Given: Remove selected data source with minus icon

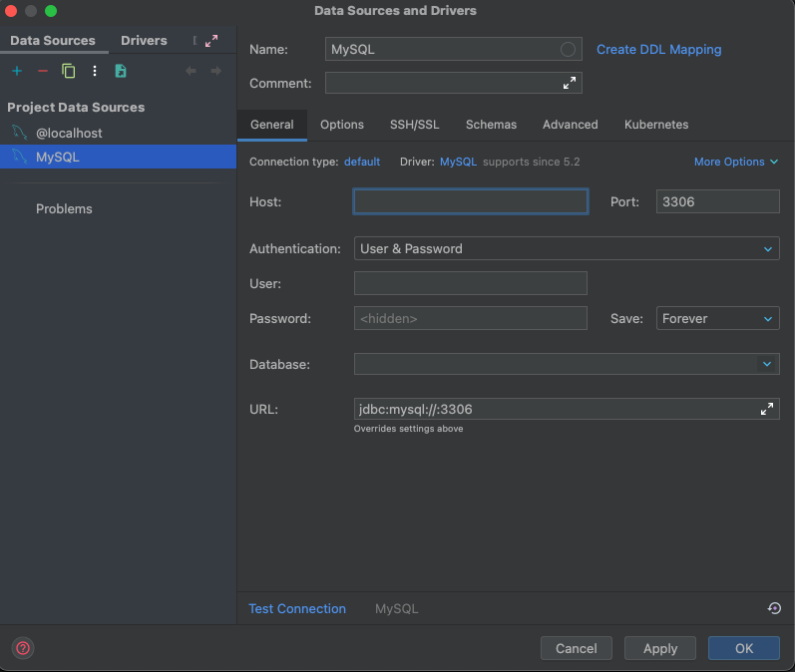Looking at the screenshot, I should (43, 71).
